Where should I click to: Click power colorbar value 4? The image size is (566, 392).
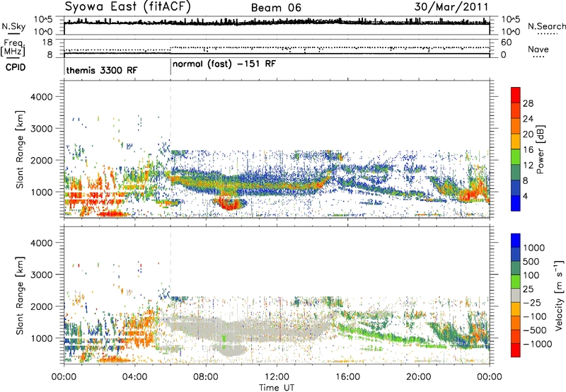pyautogui.click(x=526, y=196)
